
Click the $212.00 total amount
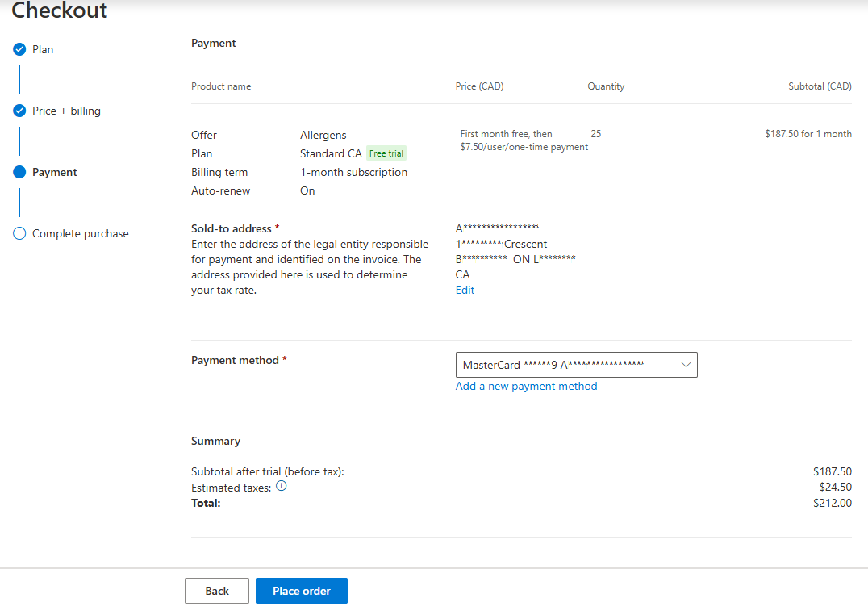[x=832, y=503]
